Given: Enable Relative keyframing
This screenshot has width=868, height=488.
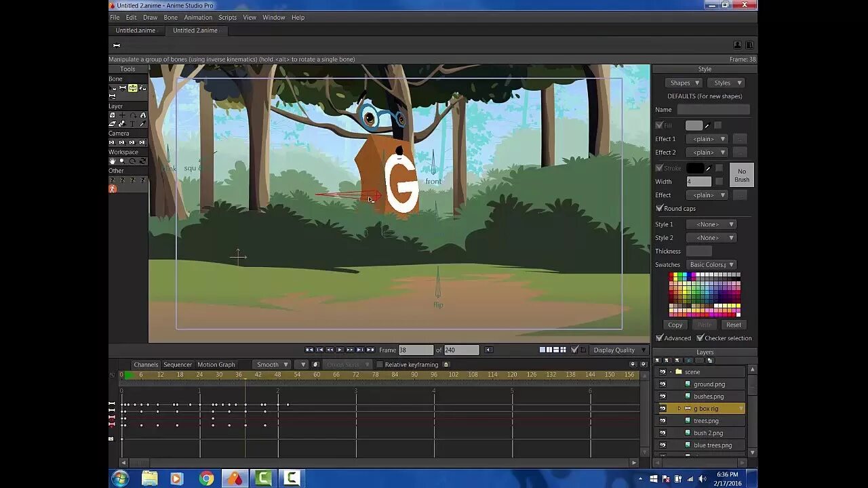Looking at the screenshot, I should point(380,364).
